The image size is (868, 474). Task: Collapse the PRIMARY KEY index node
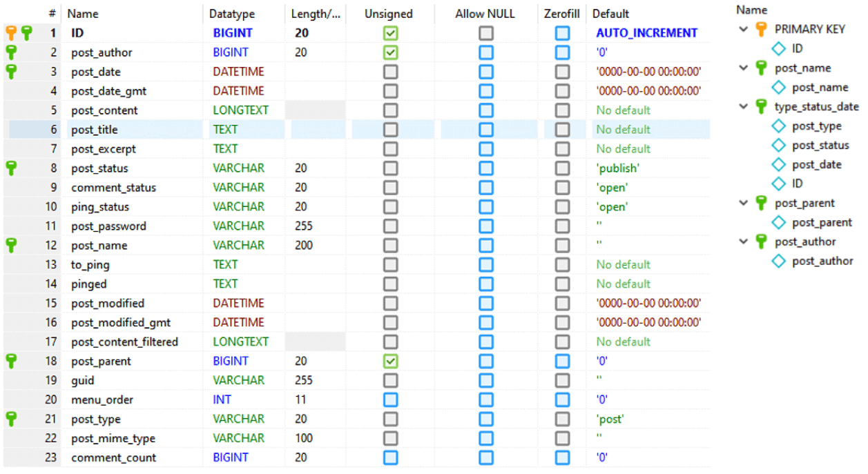(743, 29)
